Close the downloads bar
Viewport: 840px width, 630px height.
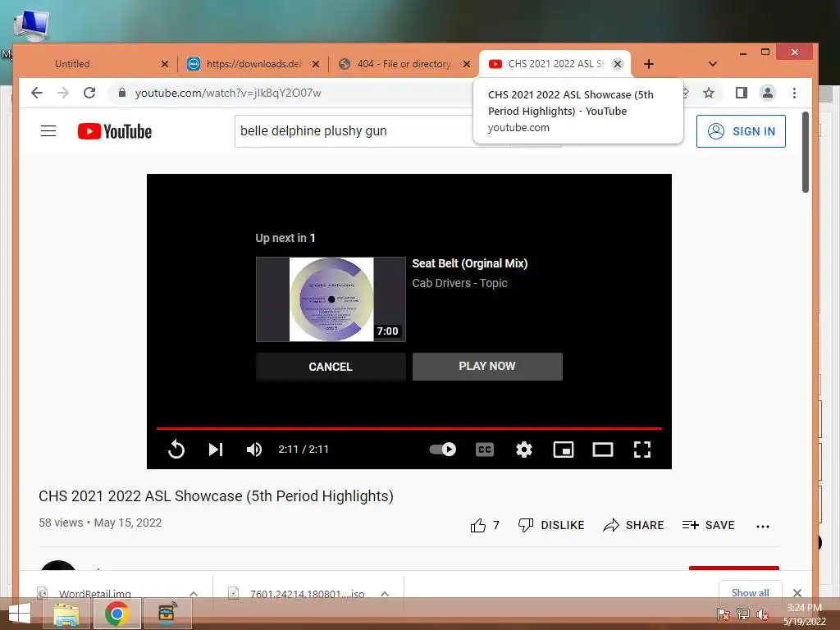point(797,592)
